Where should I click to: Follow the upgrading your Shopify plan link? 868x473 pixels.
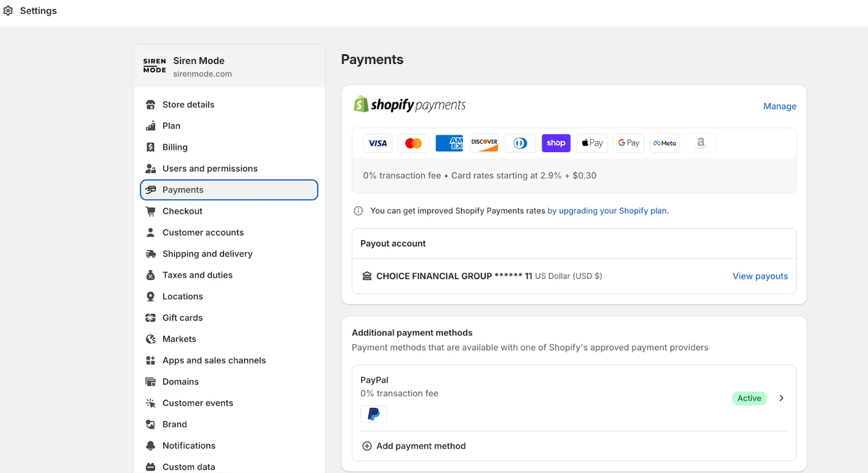coord(608,211)
